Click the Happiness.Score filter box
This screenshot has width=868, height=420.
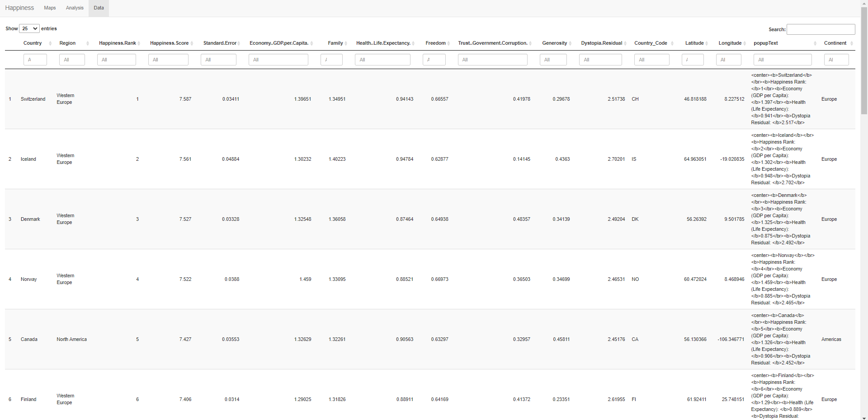[x=168, y=60]
